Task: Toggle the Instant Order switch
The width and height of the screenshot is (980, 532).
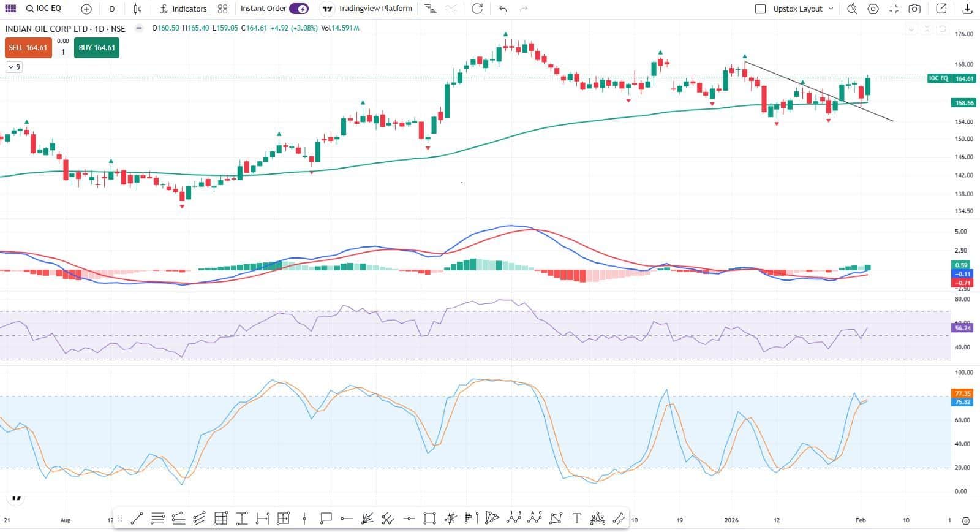Action: click(299, 9)
